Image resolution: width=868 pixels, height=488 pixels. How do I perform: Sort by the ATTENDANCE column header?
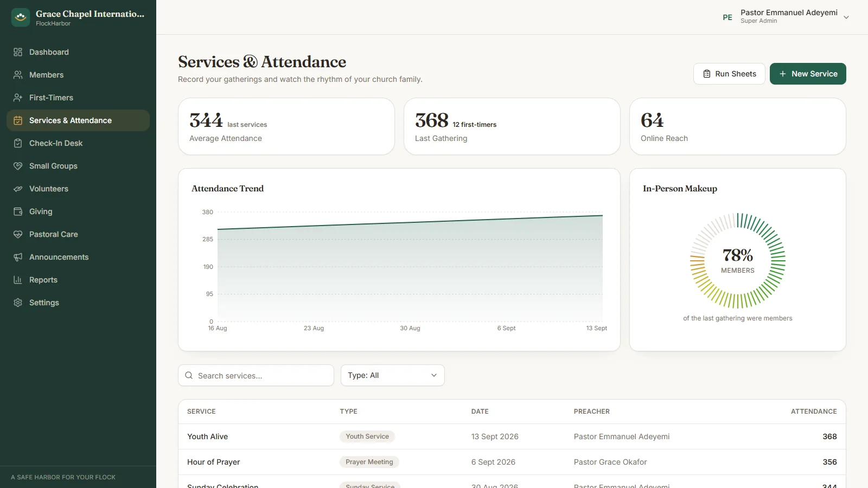coord(814,412)
